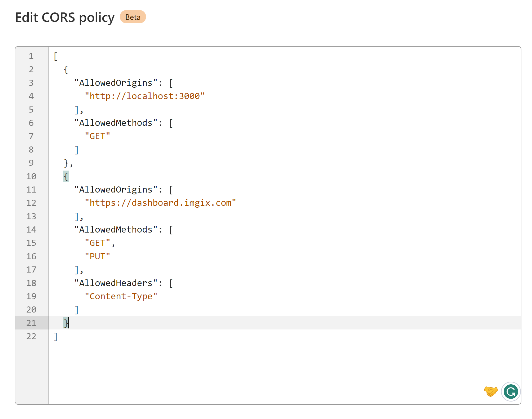This screenshot has height=419, width=532.
Task: Click the Edit CORS policy heading
Action: (65, 17)
